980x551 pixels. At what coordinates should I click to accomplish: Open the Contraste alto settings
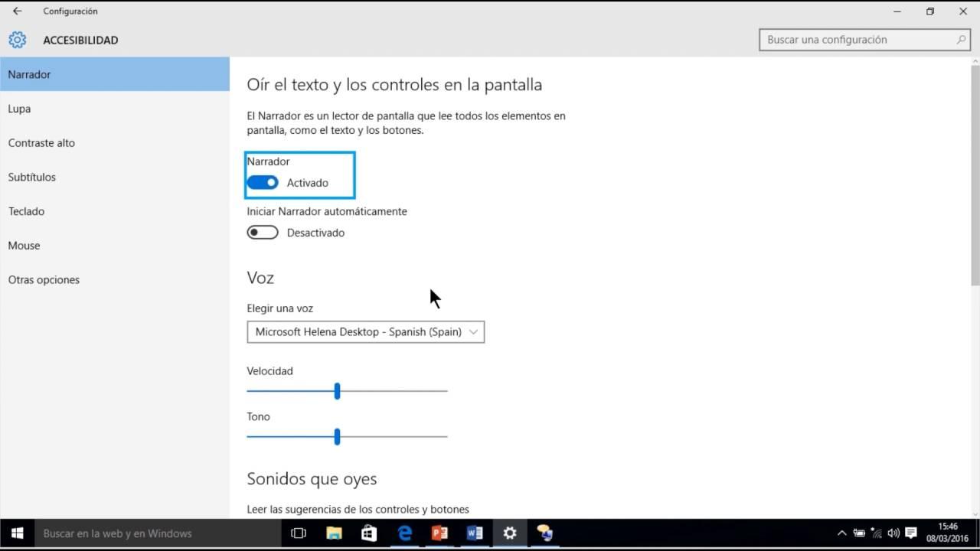(41, 142)
